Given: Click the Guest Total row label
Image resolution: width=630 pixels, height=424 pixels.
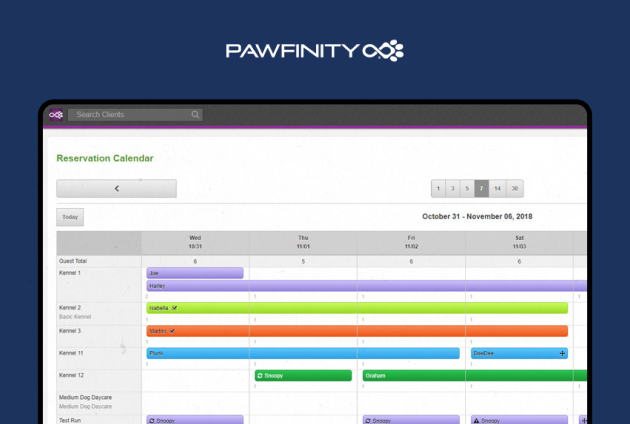Looking at the screenshot, I should click(x=73, y=261).
